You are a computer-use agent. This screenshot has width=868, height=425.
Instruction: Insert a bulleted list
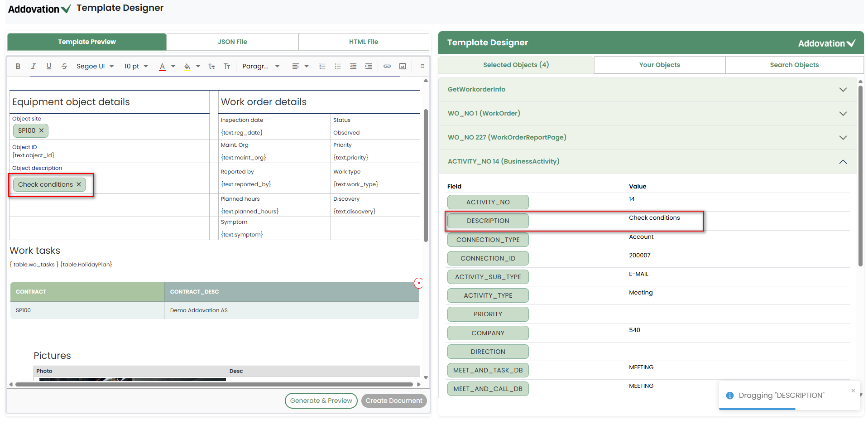click(x=338, y=66)
